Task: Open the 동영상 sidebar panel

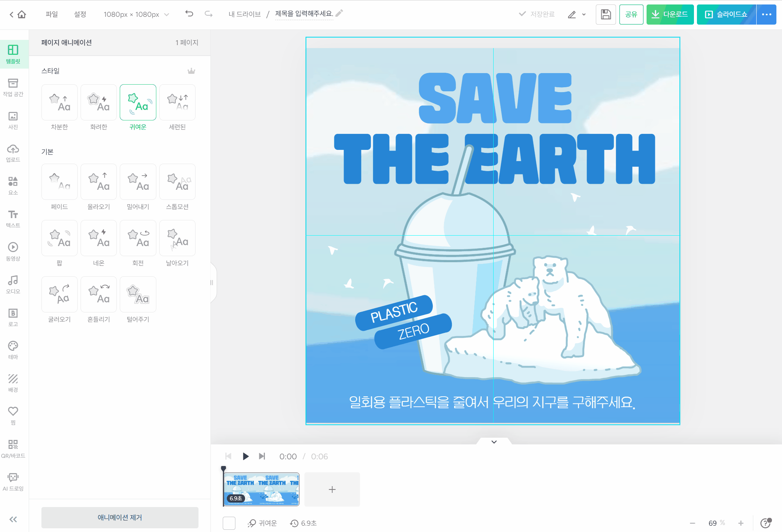Action: click(x=13, y=252)
